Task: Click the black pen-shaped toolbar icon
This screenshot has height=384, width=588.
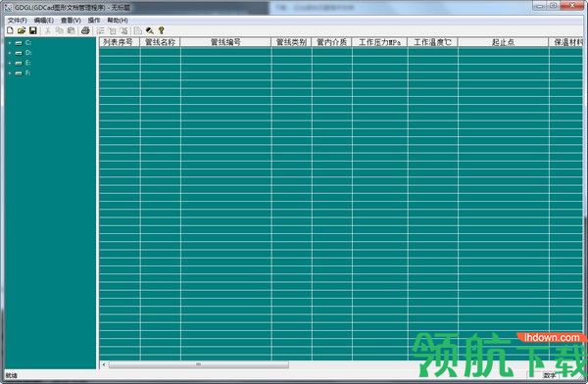Action: click(x=150, y=30)
